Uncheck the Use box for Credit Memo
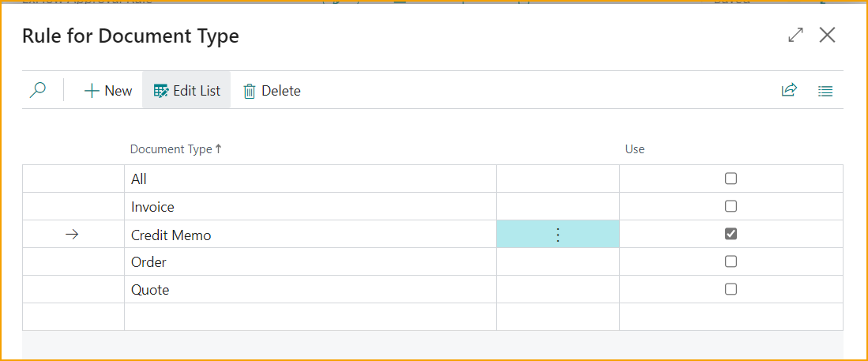The image size is (868, 361). pyautogui.click(x=731, y=234)
